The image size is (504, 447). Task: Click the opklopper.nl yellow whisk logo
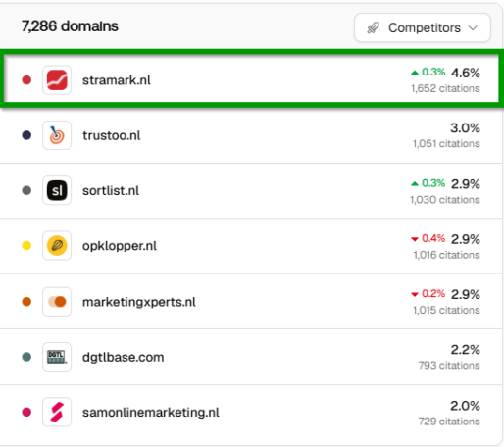click(57, 246)
